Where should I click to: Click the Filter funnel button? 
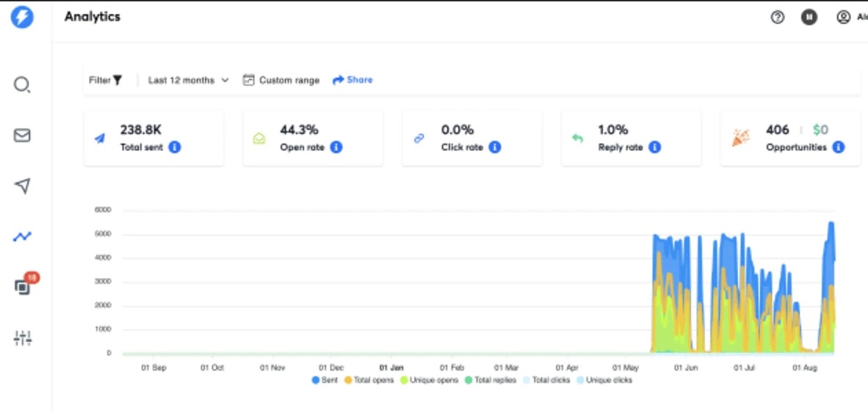105,80
